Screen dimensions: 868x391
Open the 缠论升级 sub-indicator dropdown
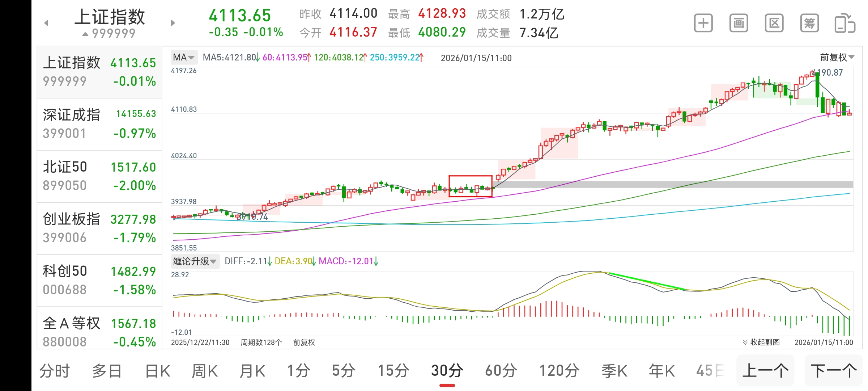(x=195, y=261)
